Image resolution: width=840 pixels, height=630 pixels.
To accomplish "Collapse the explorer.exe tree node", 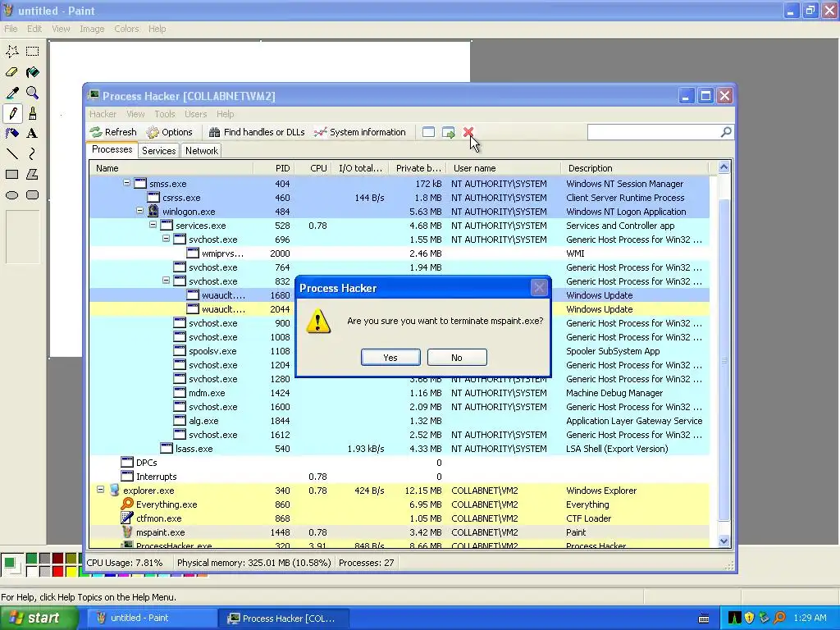I will (101, 490).
